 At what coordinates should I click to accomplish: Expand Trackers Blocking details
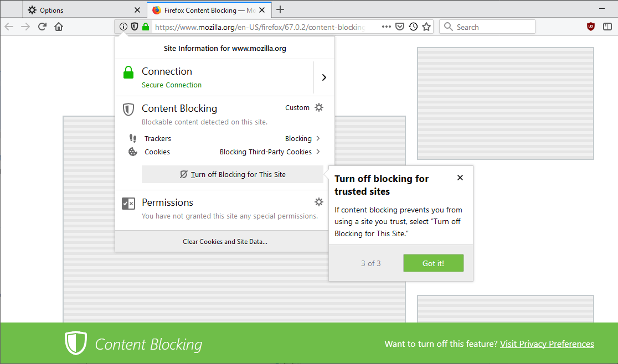318,138
